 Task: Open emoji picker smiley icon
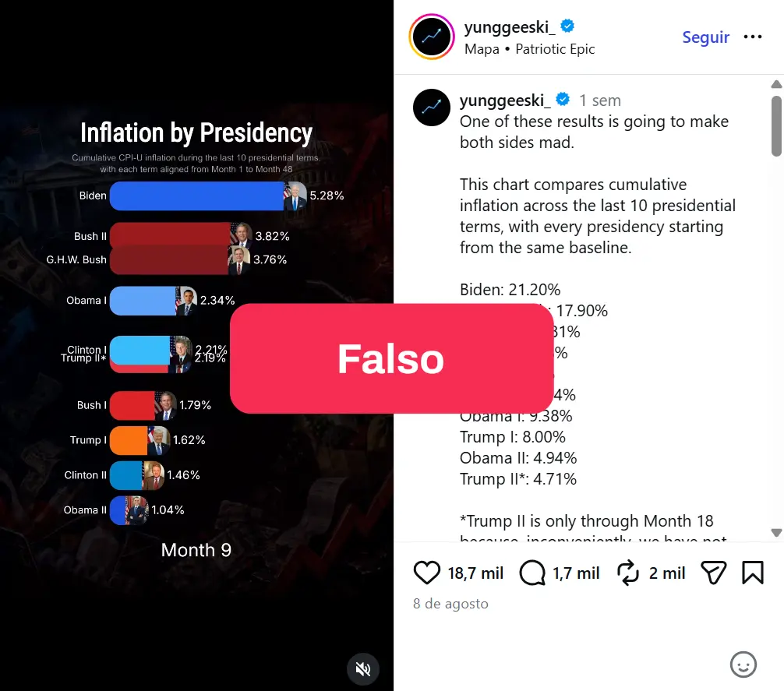(743, 665)
